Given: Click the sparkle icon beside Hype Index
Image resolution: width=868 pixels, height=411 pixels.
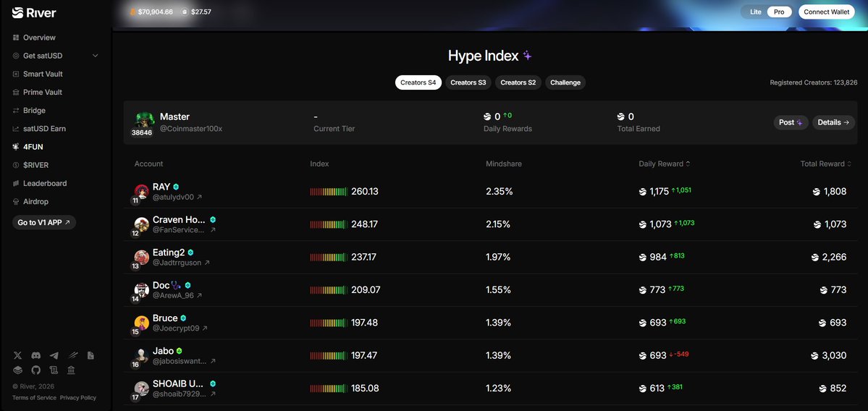Looking at the screenshot, I should point(527,55).
